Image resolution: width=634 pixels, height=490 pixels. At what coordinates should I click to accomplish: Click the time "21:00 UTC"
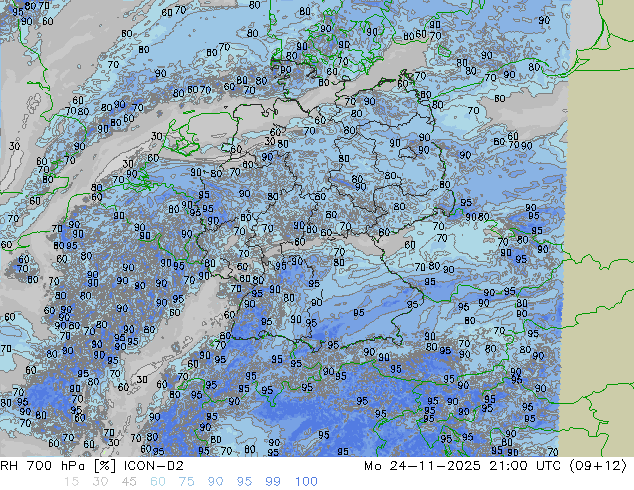coord(525,466)
